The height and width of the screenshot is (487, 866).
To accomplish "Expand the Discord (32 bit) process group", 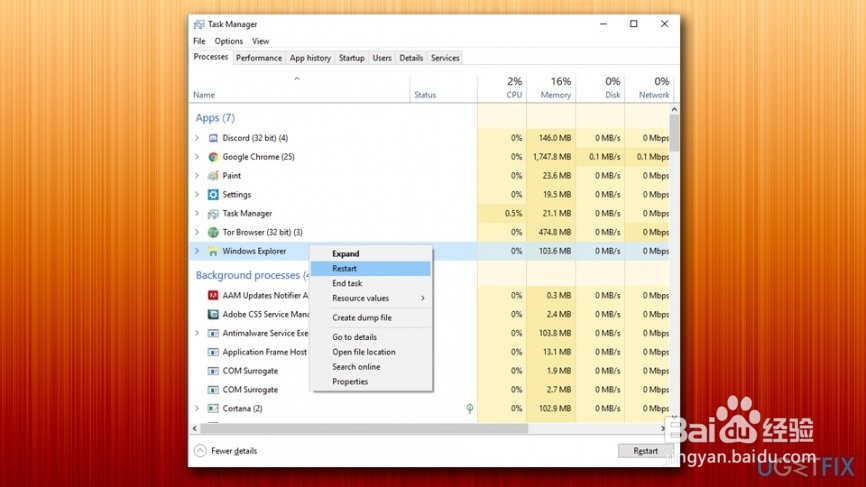I will pos(197,138).
